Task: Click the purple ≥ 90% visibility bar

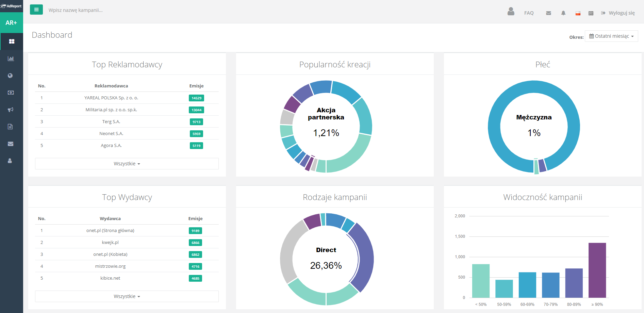Action: click(597, 270)
